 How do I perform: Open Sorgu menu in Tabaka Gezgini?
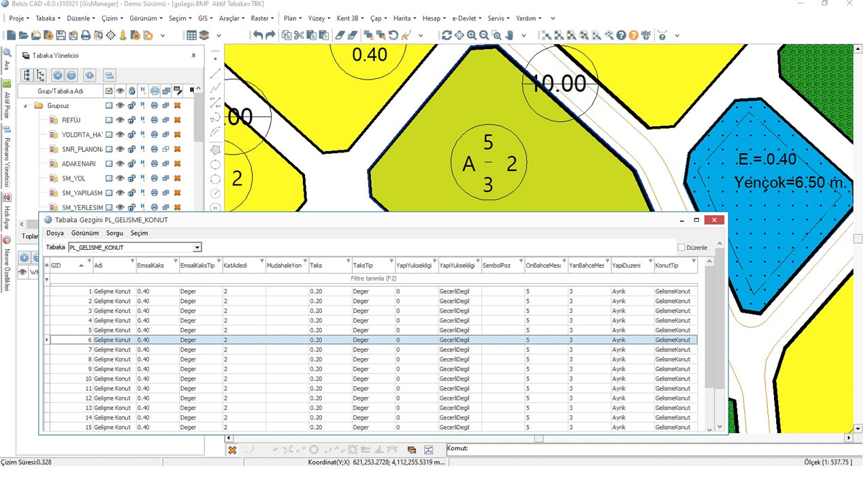[114, 233]
